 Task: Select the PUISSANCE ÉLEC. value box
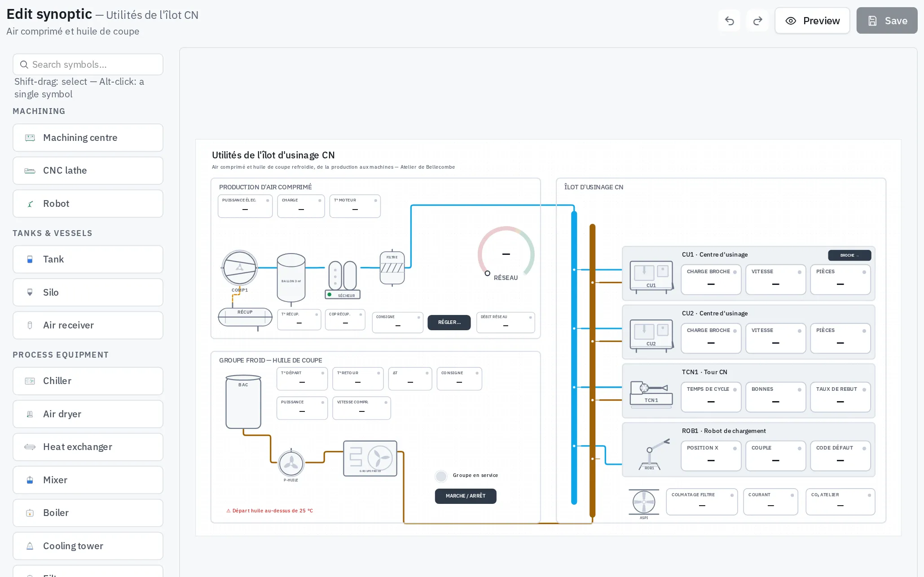click(245, 206)
